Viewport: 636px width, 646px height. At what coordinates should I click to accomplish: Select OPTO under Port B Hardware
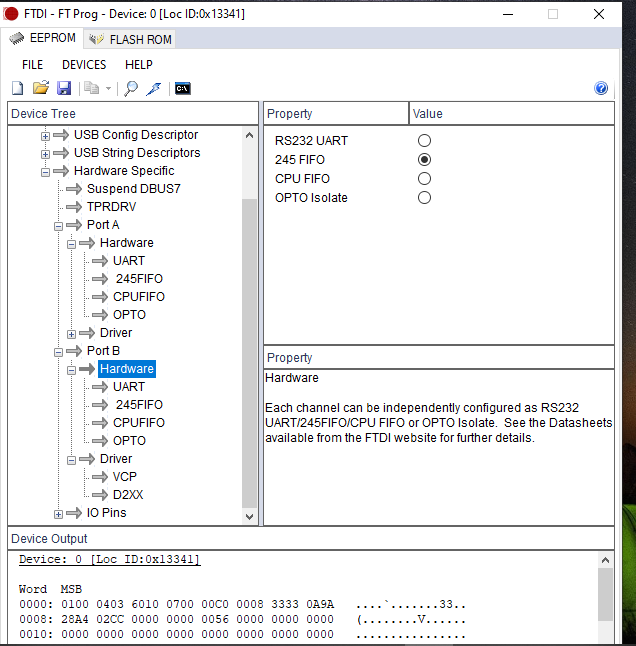tap(129, 441)
